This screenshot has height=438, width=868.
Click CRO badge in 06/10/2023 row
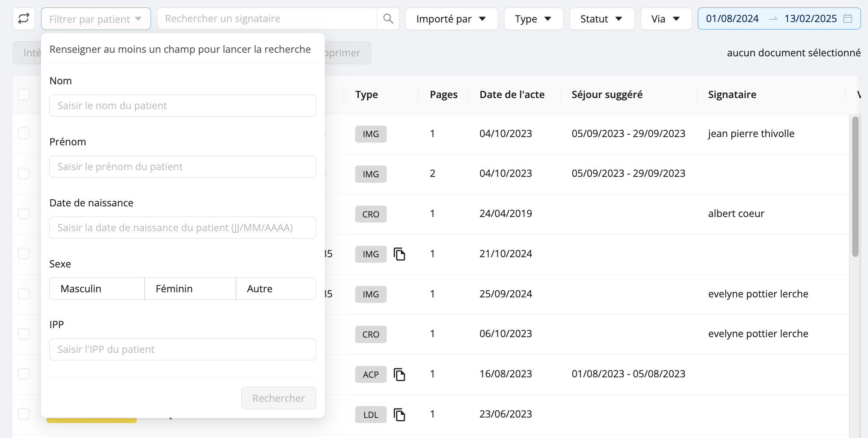coord(371,334)
